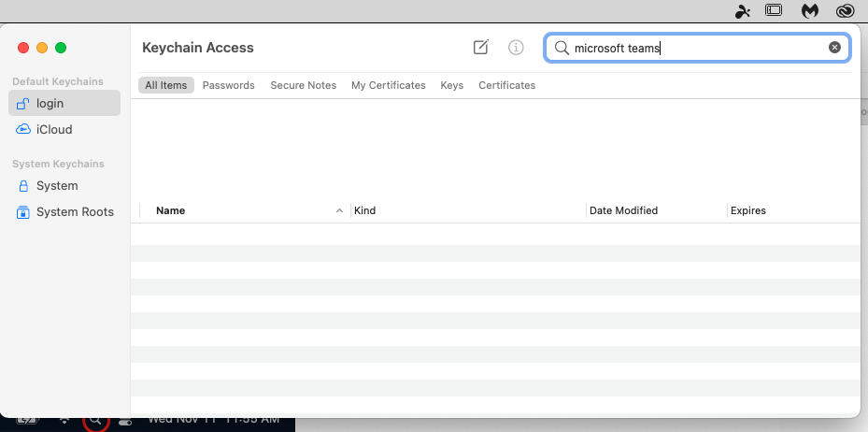Switch to the Secure Notes tab
Image resolution: width=868 pixels, height=432 pixels.
coord(303,85)
